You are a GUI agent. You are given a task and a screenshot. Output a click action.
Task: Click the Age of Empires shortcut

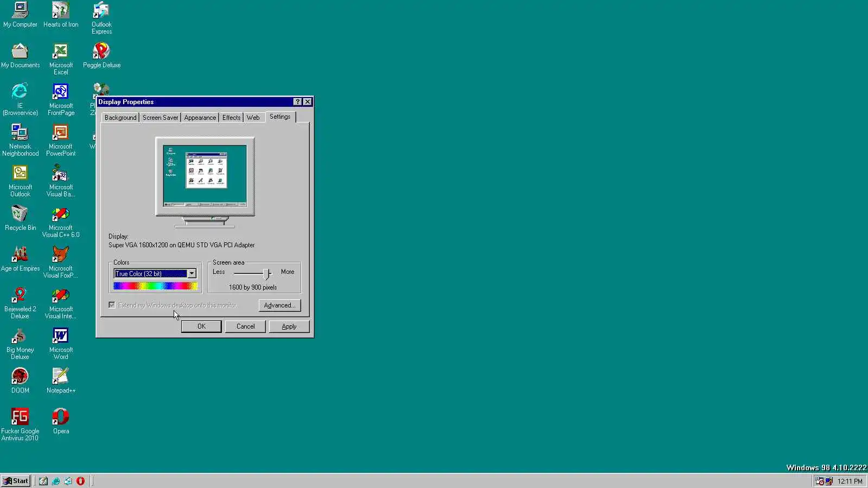[x=20, y=259]
